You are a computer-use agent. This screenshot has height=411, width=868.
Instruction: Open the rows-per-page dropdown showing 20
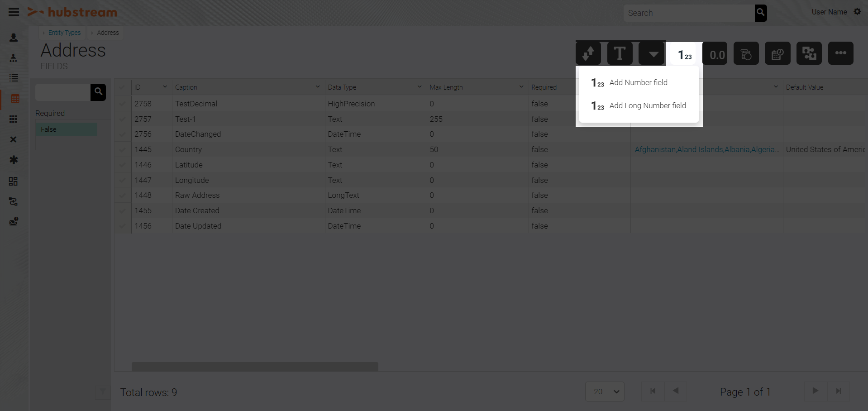(x=605, y=392)
